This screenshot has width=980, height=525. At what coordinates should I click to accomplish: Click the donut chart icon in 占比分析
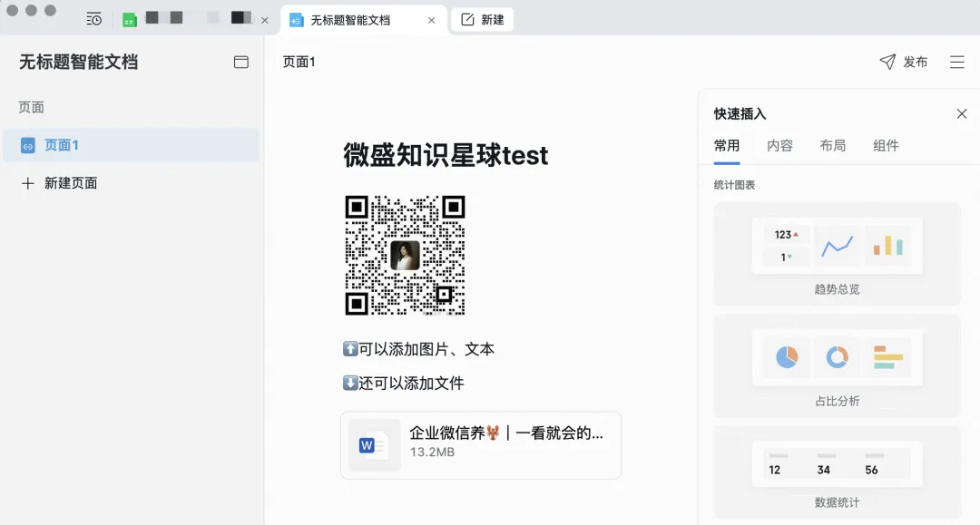[837, 357]
